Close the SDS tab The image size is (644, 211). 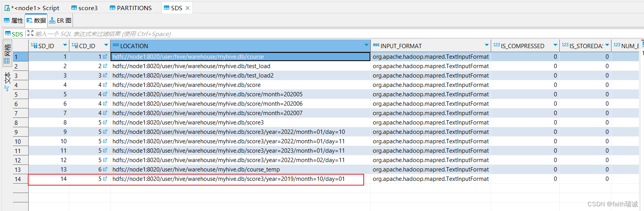point(187,8)
